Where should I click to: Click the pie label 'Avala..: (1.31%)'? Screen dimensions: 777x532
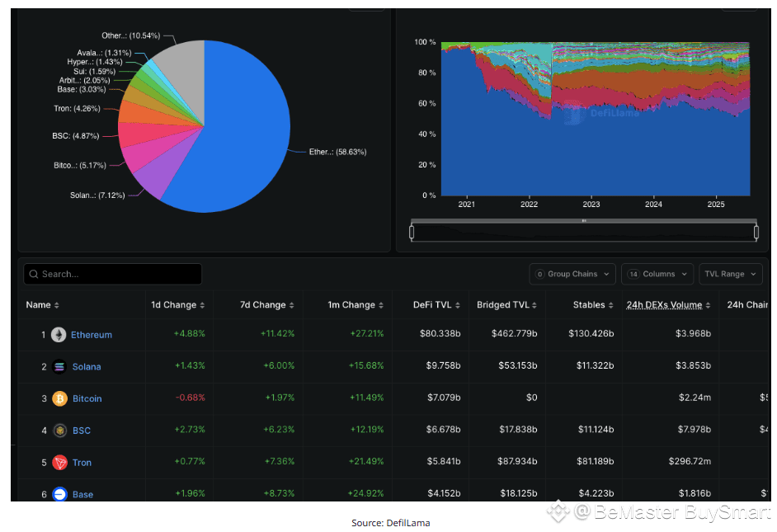[x=104, y=53]
